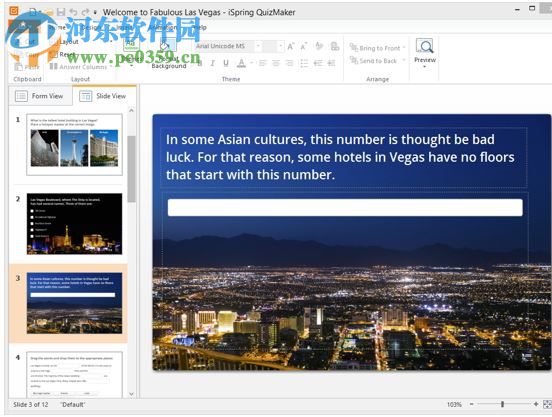The image size is (552, 417).
Task: Clear text formatting
Action: [x=319, y=46]
